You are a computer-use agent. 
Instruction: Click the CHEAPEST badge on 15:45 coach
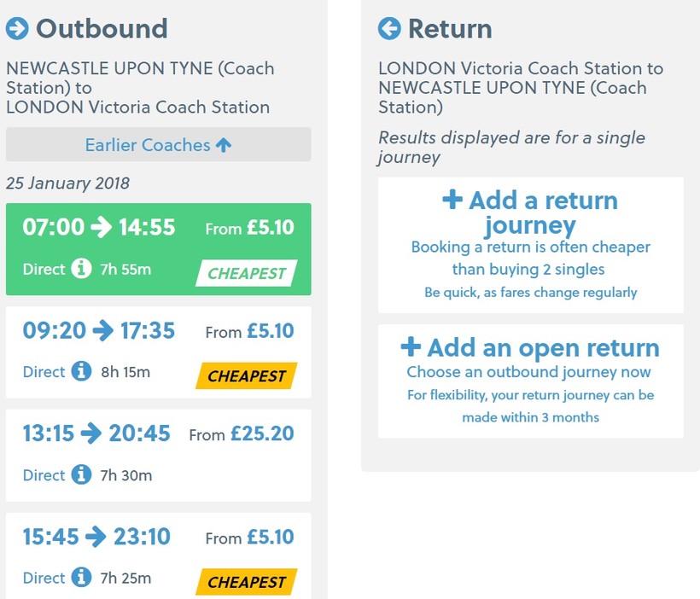(x=247, y=582)
